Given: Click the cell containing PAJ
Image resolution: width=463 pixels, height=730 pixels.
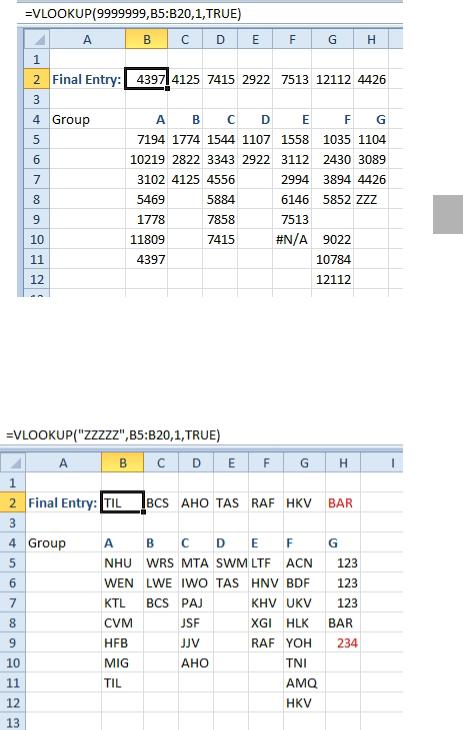Looking at the screenshot, I should [196, 603].
